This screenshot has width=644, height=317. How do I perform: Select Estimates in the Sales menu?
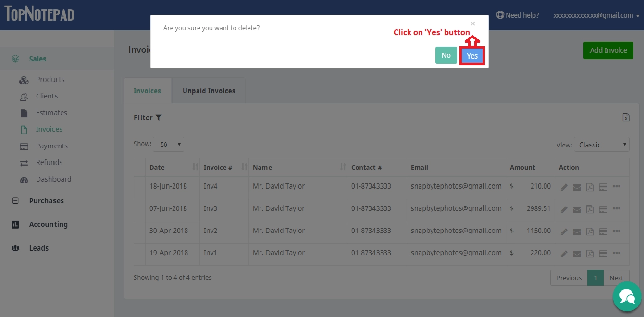[x=51, y=112]
